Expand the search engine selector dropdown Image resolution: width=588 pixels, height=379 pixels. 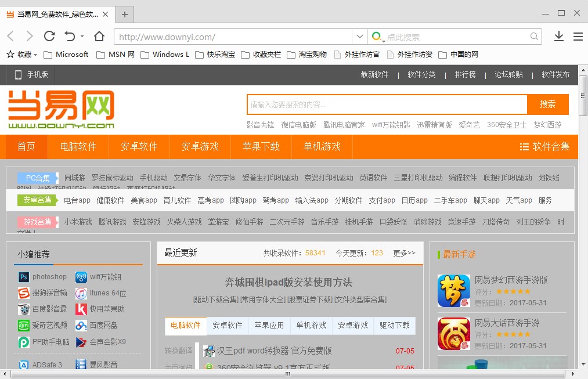pos(380,36)
